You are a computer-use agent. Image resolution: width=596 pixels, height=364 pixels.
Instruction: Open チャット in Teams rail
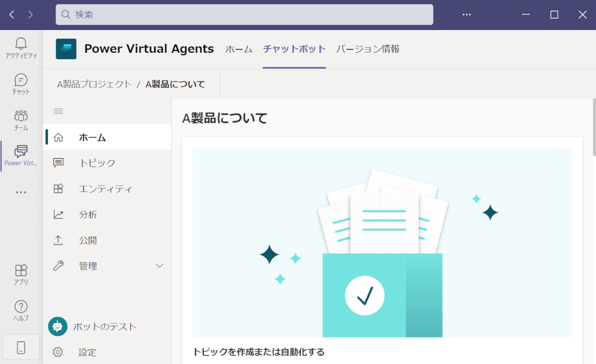tap(21, 84)
